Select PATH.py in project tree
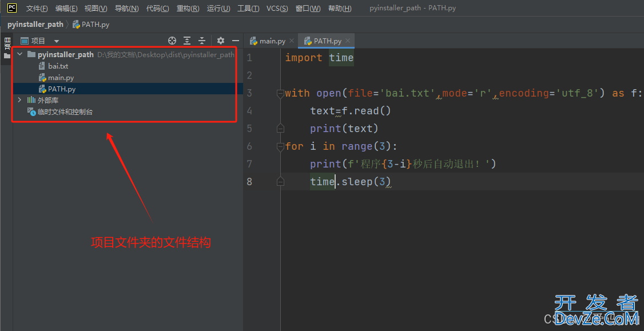Viewport: 644px width, 331px height. click(x=62, y=89)
